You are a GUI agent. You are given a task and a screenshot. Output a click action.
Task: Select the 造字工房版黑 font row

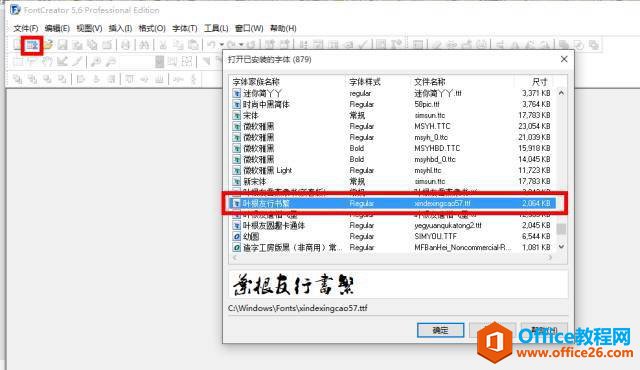point(393,247)
